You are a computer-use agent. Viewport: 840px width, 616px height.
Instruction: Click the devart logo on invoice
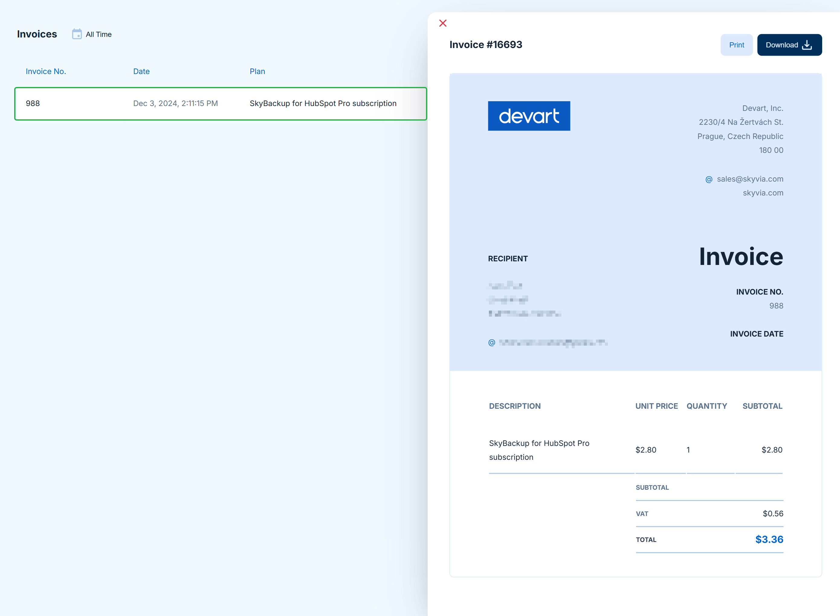pyautogui.click(x=529, y=116)
